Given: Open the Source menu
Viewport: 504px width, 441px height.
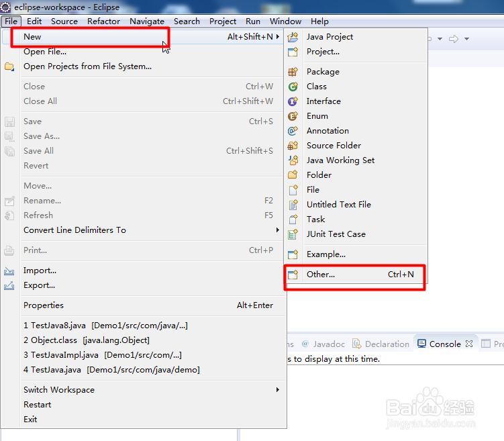Looking at the screenshot, I should click(x=64, y=21).
